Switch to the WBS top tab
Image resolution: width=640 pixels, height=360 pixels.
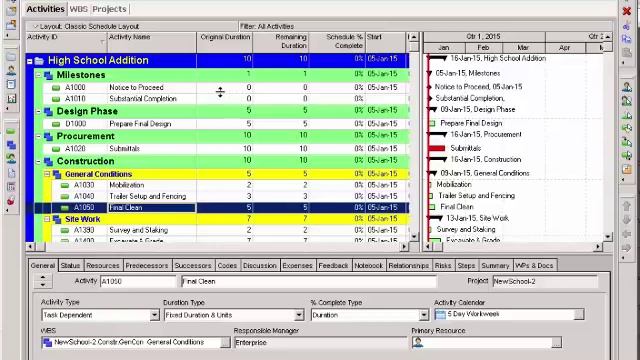[x=78, y=9]
